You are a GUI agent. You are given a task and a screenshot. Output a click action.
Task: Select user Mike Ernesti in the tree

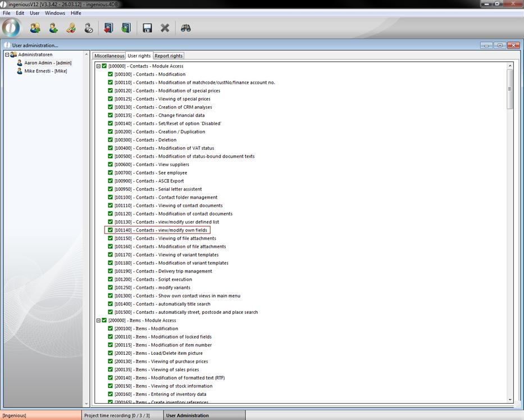(x=45, y=71)
